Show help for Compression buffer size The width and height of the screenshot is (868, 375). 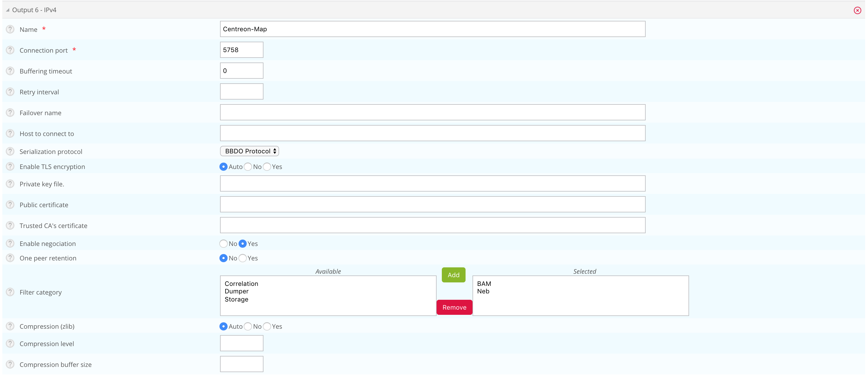coord(10,364)
